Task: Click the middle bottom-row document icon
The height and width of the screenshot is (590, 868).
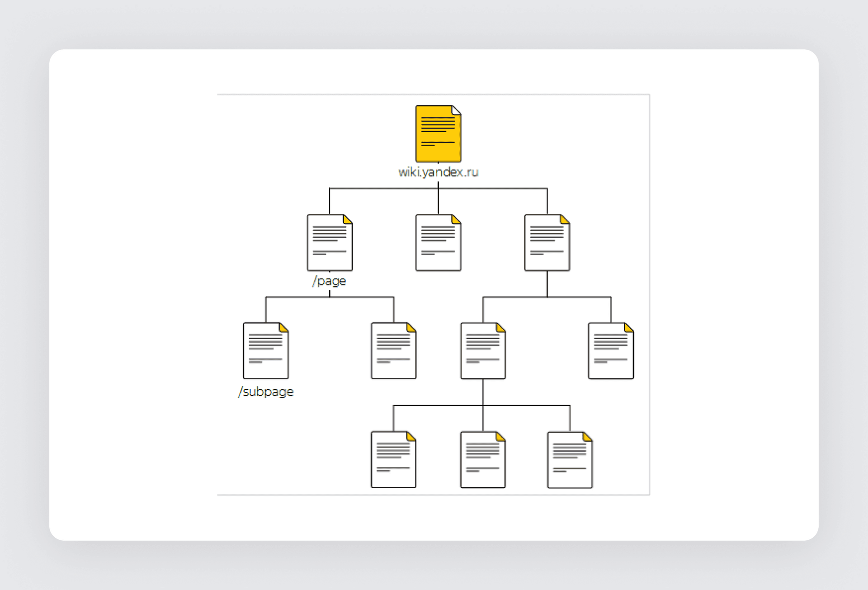Action: click(483, 460)
